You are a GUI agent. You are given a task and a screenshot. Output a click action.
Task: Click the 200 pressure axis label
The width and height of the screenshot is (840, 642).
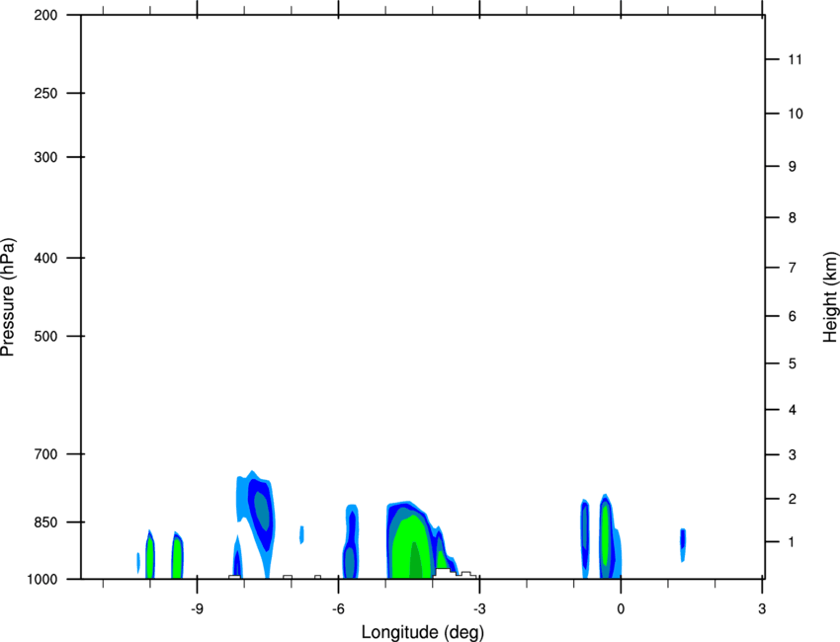(x=45, y=15)
